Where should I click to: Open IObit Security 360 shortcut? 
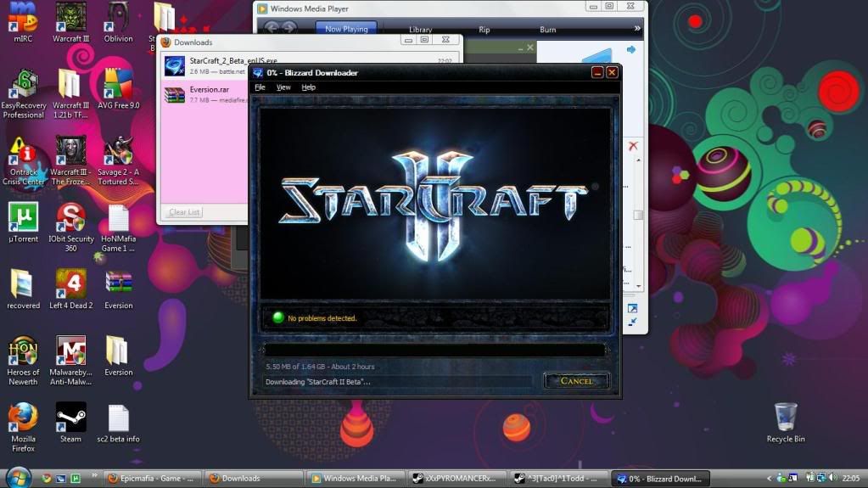pos(71,227)
